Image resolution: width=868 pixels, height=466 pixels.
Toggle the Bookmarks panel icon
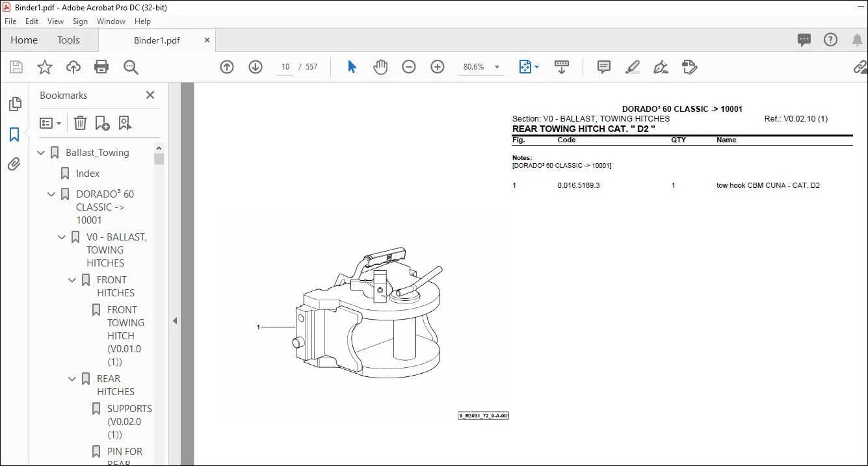(14, 135)
